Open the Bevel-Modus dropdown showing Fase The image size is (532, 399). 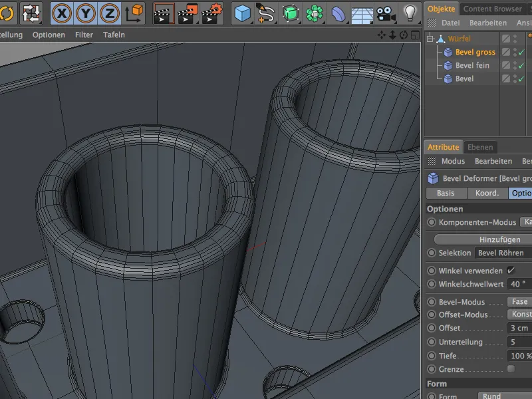519,301
